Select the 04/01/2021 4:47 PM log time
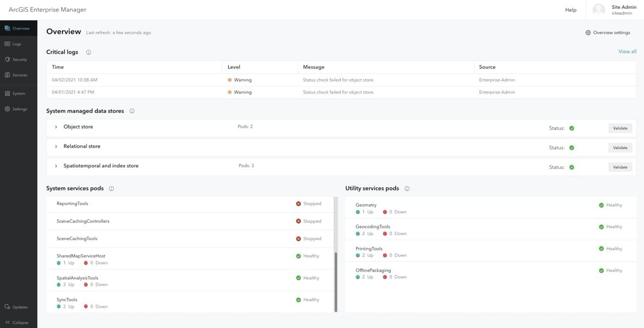 [73, 92]
